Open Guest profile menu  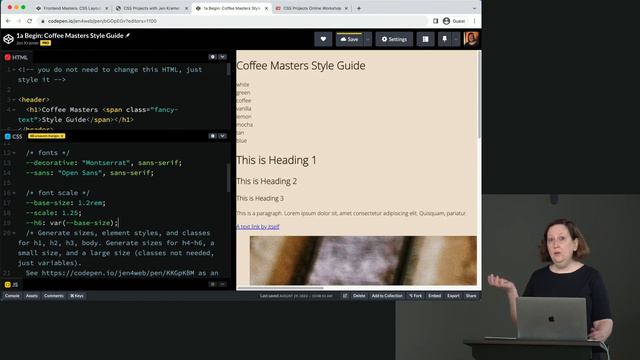click(x=454, y=21)
